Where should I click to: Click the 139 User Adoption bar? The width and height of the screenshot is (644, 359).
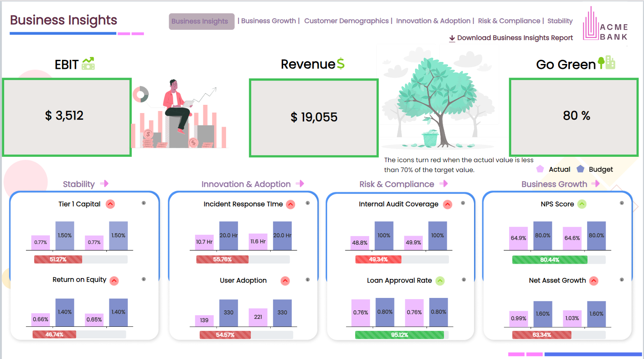click(x=204, y=320)
